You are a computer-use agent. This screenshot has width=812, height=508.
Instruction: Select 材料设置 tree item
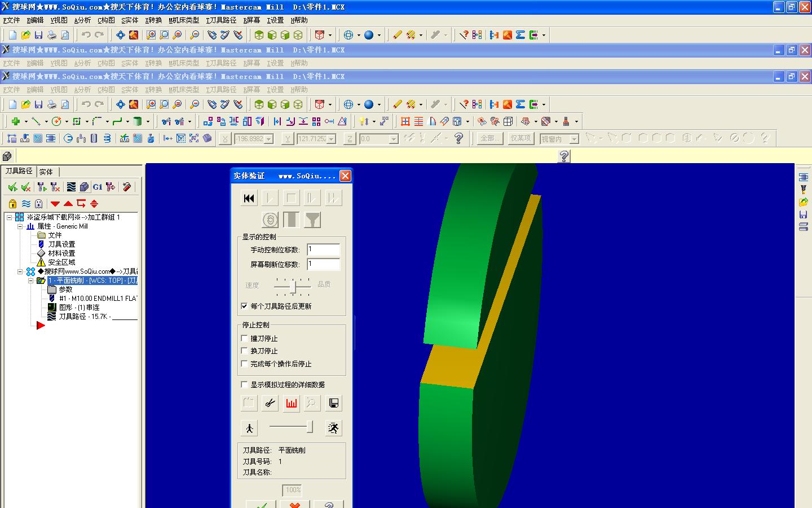(x=61, y=253)
